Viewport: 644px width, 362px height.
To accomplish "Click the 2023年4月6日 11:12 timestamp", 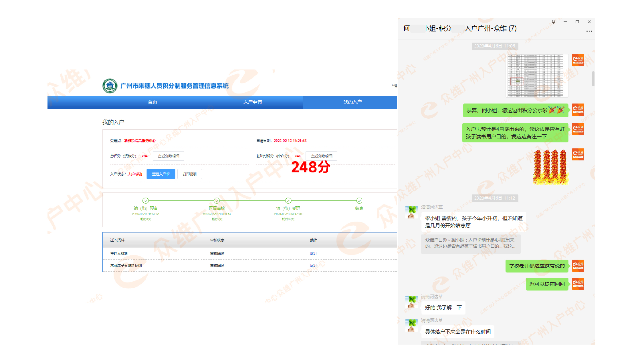I will coord(495,198).
